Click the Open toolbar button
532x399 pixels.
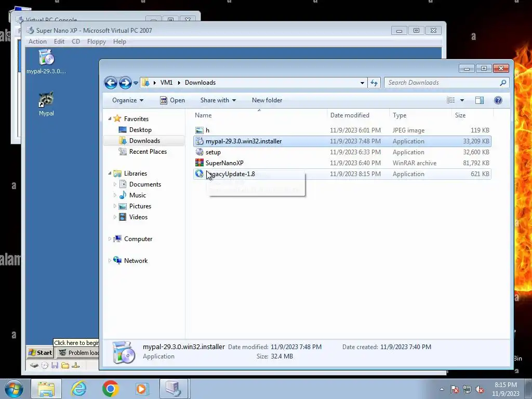coord(172,100)
